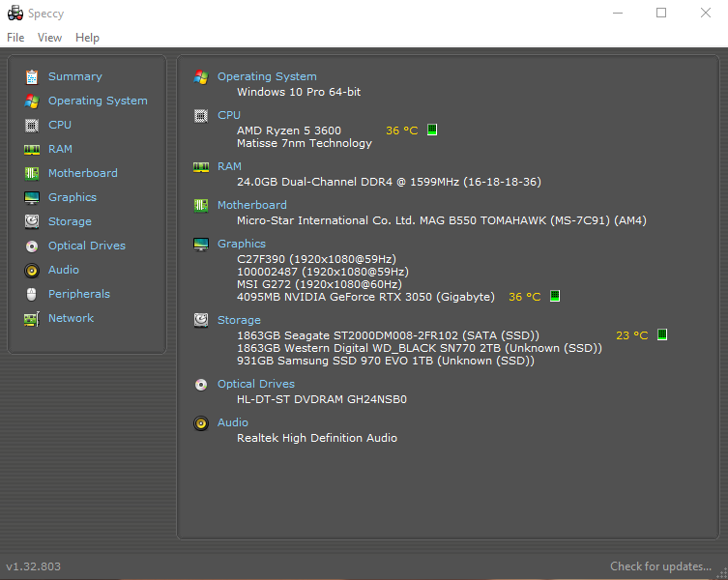The image size is (728, 580).
Task: Click the '24.0GB Dual-Channel DDR4' line
Action: (x=389, y=182)
